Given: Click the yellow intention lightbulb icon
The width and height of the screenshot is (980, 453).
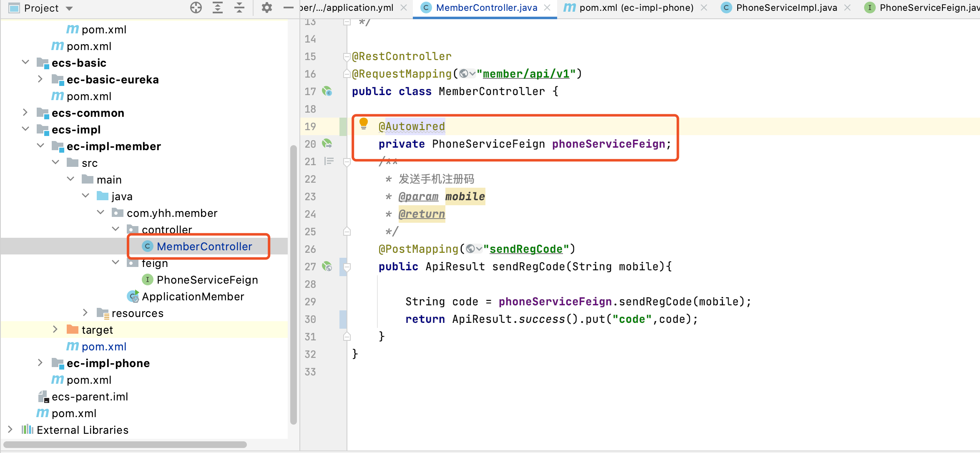Looking at the screenshot, I should click(x=364, y=123).
